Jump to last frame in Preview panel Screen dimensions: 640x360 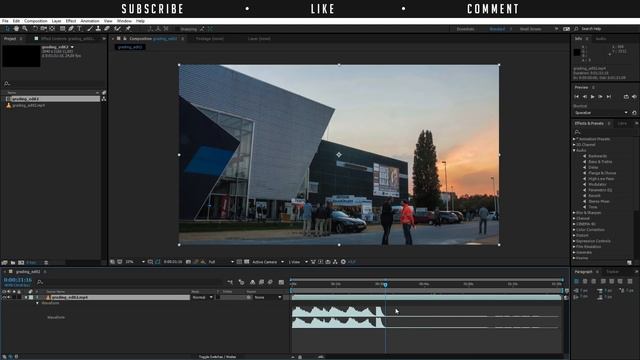click(x=609, y=97)
